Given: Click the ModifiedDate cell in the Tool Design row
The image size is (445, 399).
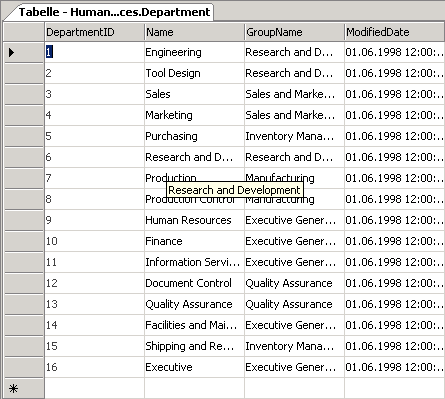Looking at the screenshot, I should click(395, 73).
